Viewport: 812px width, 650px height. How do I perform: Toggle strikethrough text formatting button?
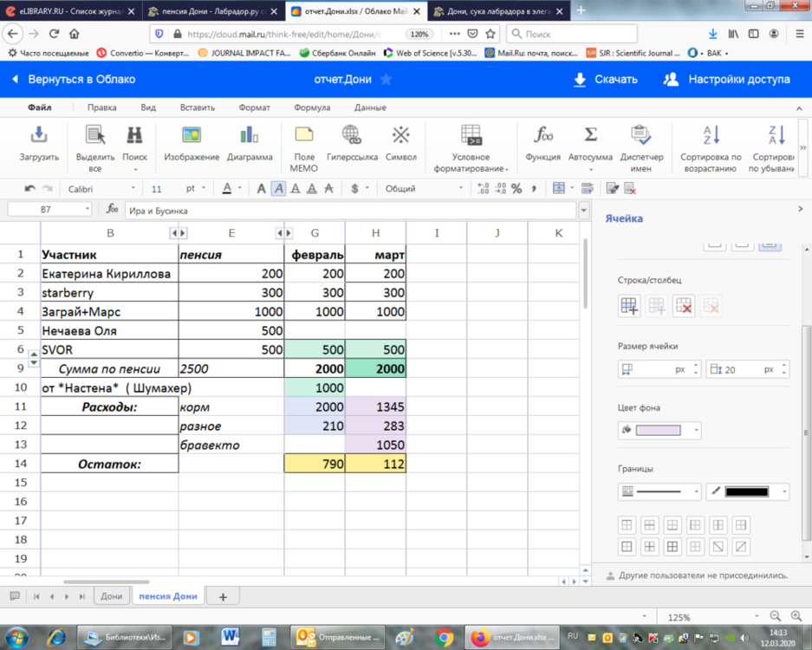coord(328,189)
